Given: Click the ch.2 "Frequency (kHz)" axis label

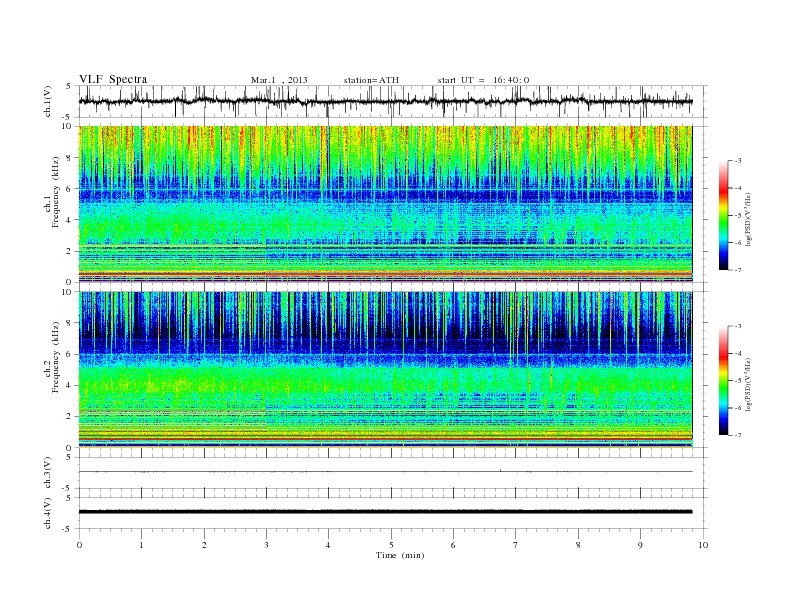Looking at the screenshot, I should tap(56, 356).
